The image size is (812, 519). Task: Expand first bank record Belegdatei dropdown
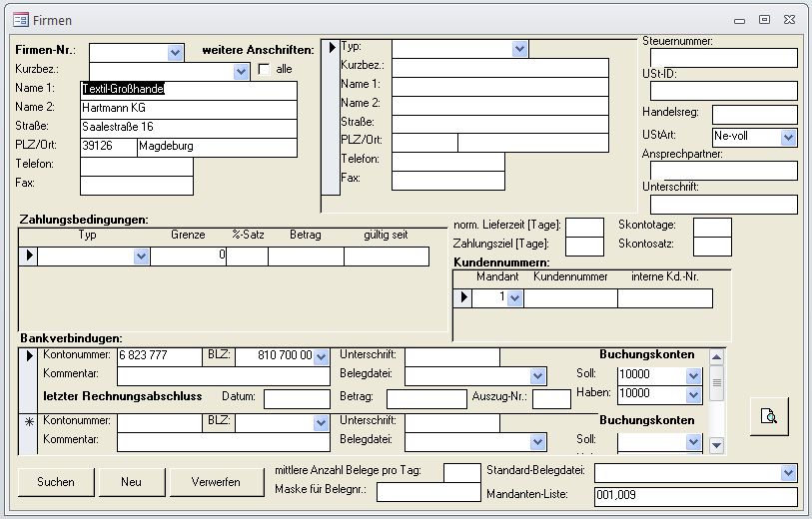click(x=537, y=376)
